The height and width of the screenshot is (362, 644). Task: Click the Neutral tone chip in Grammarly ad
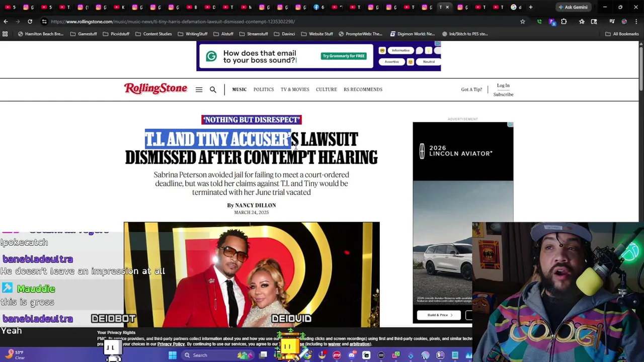(429, 62)
